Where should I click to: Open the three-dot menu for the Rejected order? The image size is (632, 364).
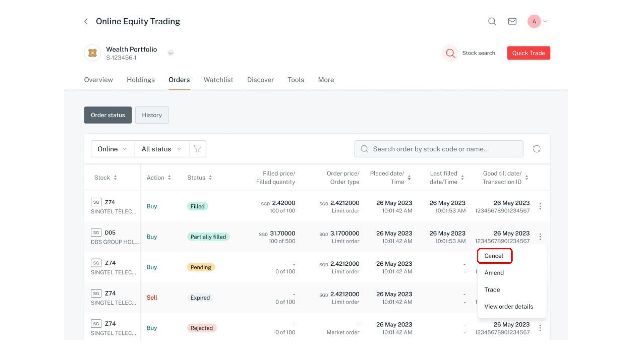(x=540, y=328)
